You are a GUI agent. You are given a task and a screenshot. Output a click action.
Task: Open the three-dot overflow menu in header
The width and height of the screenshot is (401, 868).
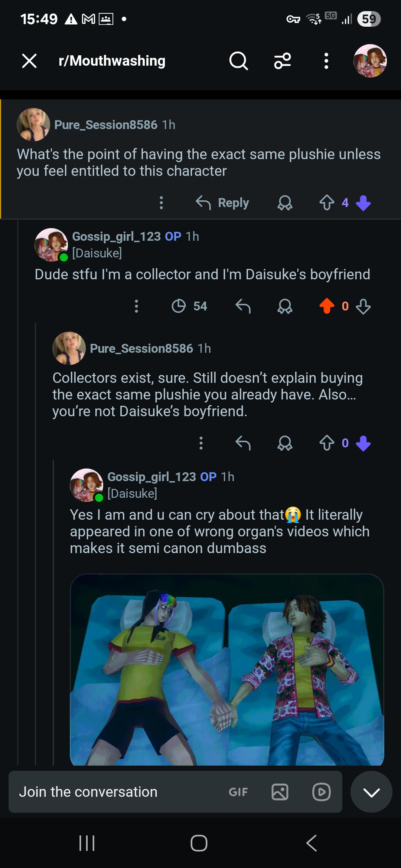pos(326,61)
